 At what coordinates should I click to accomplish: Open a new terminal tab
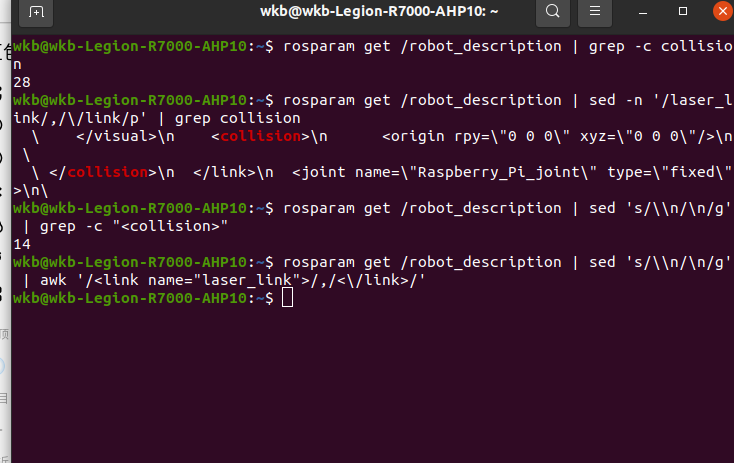tap(36, 12)
